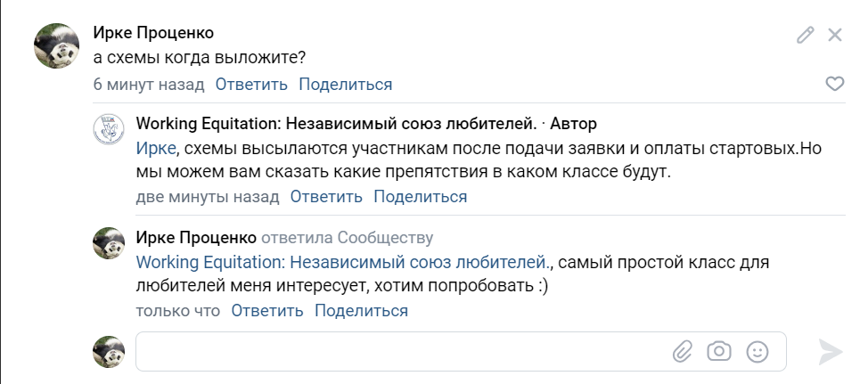Click Ответить under the first comment

pyautogui.click(x=251, y=85)
